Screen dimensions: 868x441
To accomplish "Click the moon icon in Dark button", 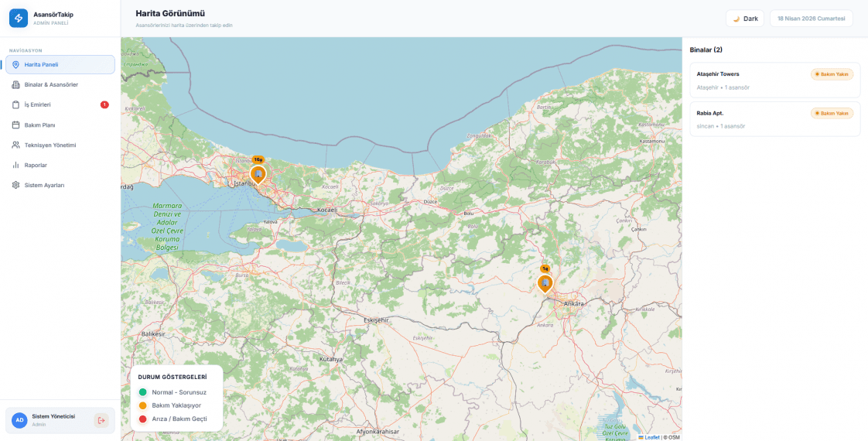I will (736, 19).
